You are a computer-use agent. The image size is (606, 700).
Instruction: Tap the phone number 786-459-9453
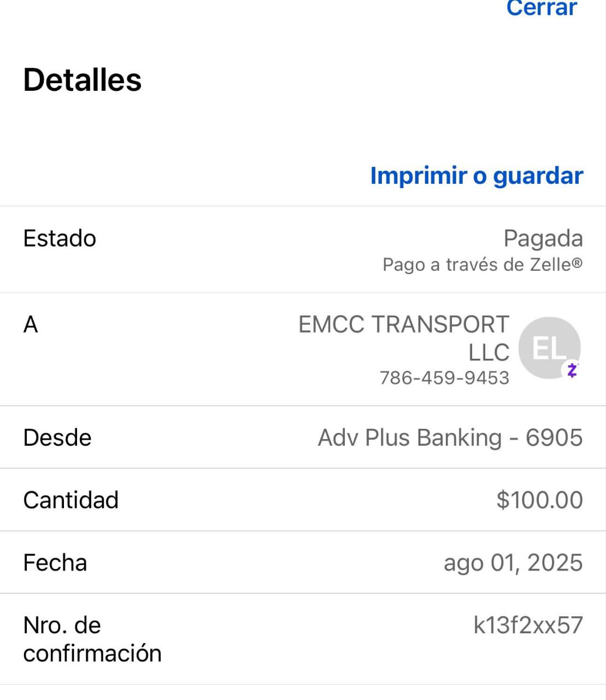[444, 378]
